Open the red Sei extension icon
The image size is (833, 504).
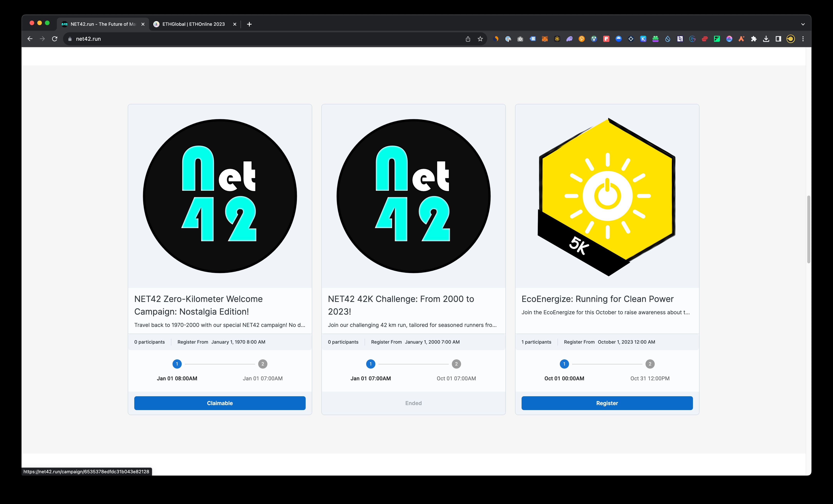click(x=704, y=39)
